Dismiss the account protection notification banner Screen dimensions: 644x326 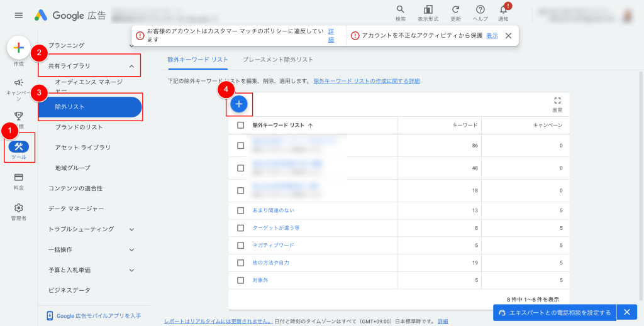click(508, 36)
